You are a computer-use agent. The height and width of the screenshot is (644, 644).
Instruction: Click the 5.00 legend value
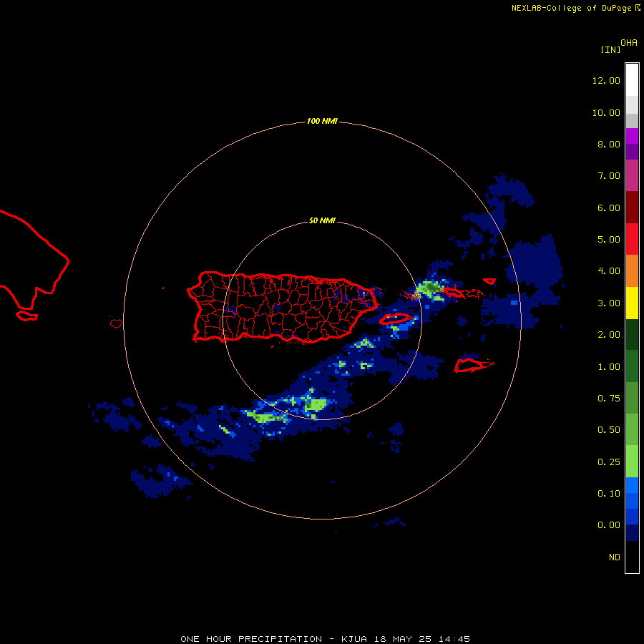click(609, 240)
